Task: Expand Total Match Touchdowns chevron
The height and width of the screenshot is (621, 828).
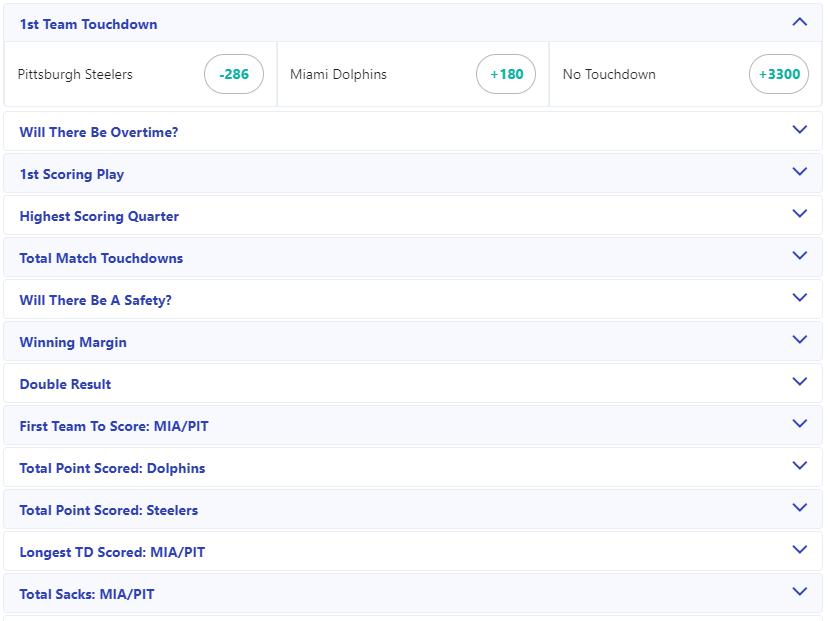Action: pyautogui.click(x=799, y=255)
